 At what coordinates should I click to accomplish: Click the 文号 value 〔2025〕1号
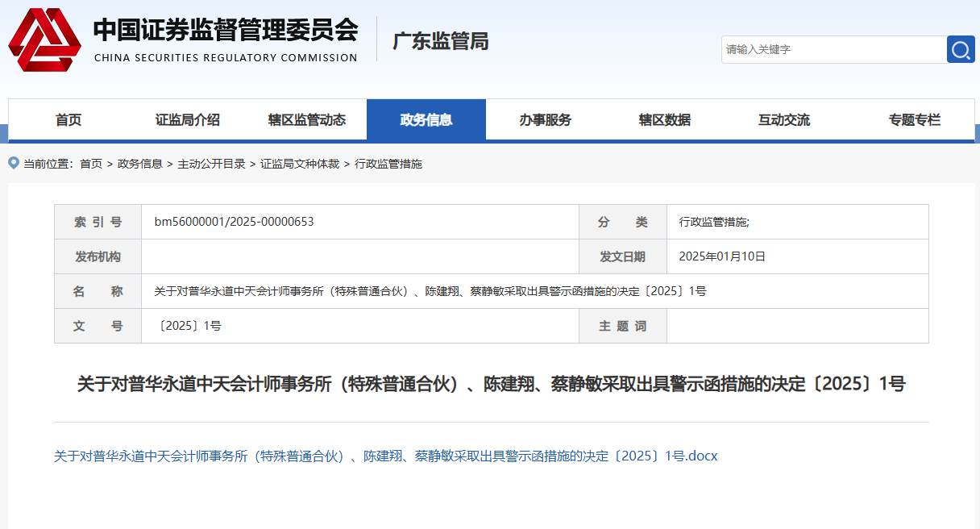188,326
